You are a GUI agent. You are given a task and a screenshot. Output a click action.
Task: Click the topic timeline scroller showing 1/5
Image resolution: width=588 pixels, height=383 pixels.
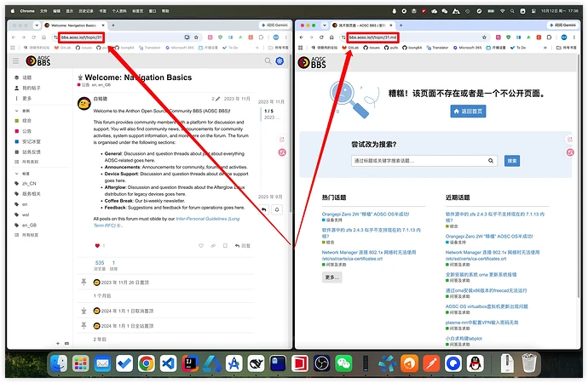tap(268, 114)
